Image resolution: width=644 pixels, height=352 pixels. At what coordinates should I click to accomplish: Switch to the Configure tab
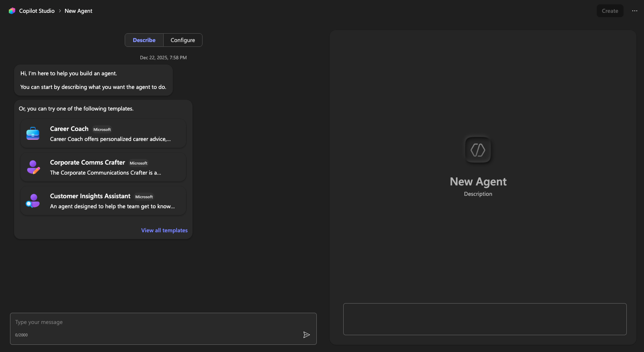click(183, 40)
